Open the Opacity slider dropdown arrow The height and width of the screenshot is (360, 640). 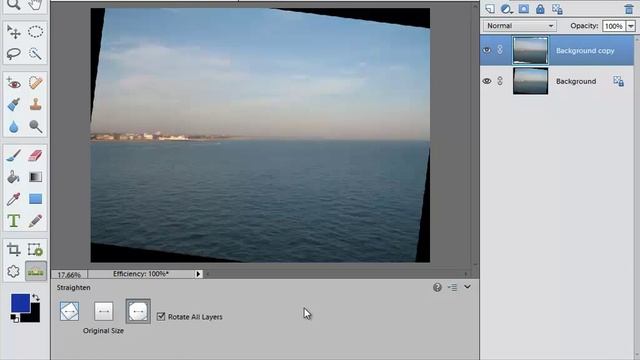point(631,26)
